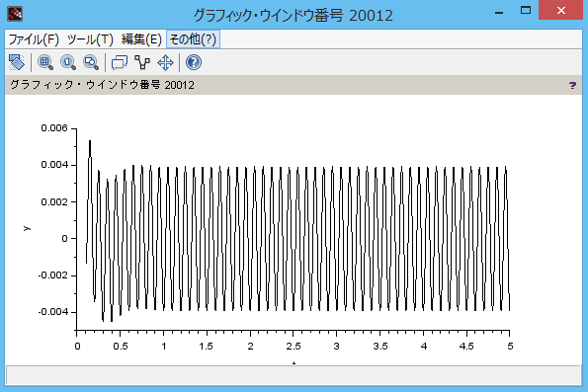Minimize the graphic window
The image size is (588, 392).
click(x=499, y=13)
